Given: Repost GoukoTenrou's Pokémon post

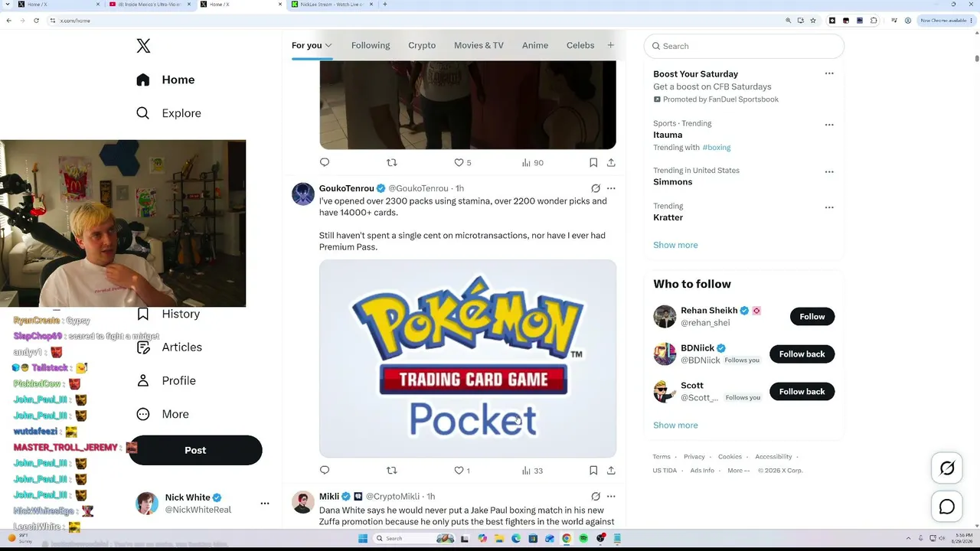Looking at the screenshot, I should 392,470.
